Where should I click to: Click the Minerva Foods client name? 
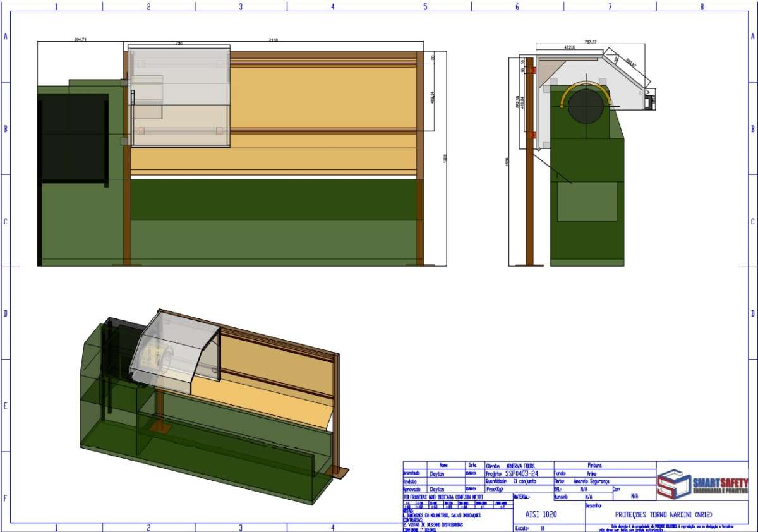(x=520, y=465)
